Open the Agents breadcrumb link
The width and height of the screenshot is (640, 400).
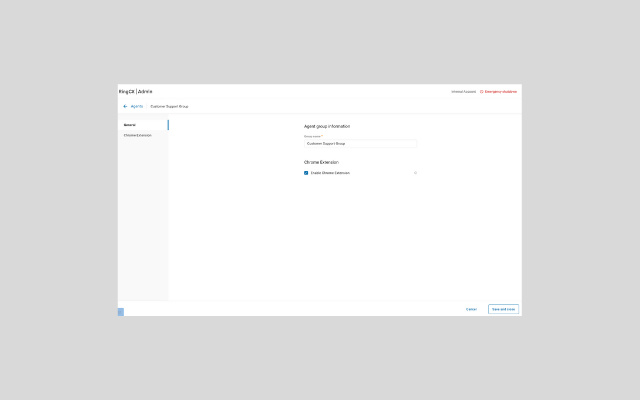137,106
